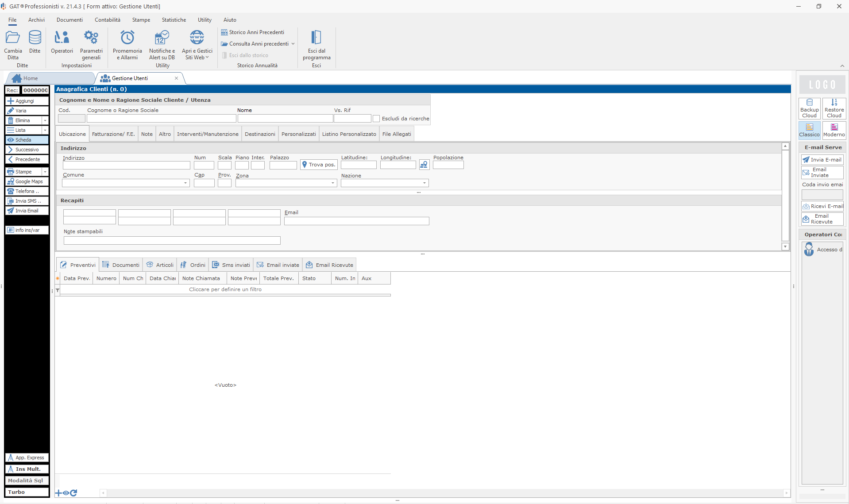Click filter row 'Cliccare per definire un filtro'
This screenshot has height=504, width=849.
(225, 289)
